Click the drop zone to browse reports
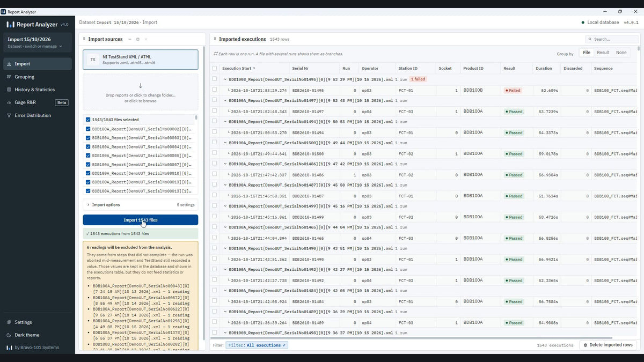 click(x=140, y=92)
